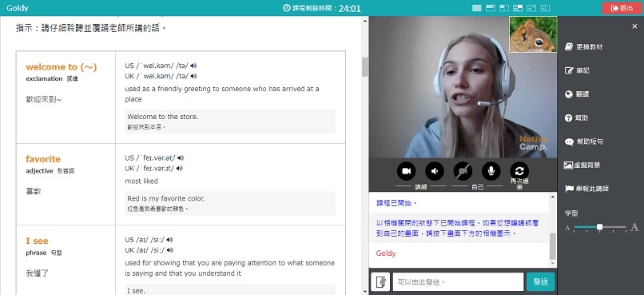Mute your own microphone
This screenshot has height=295, width=644.
(x=491, y=171)
